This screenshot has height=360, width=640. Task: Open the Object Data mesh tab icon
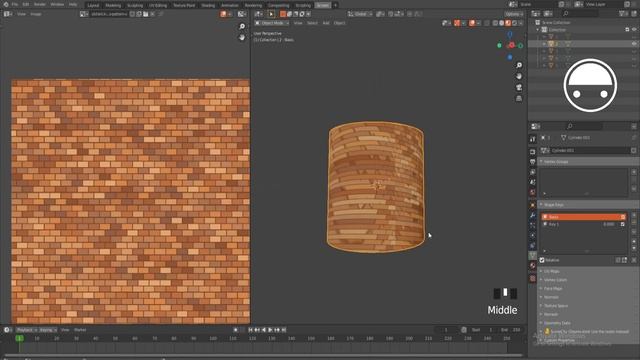(533, 256)
